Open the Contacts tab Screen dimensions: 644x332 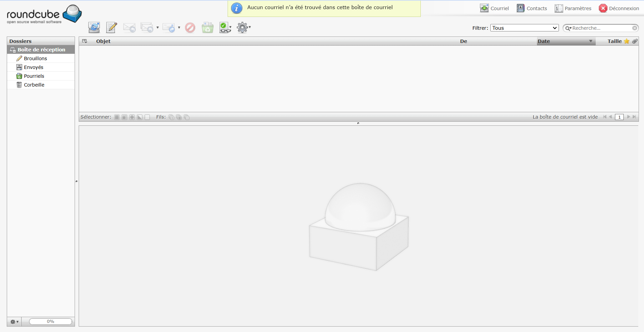pos(532,8)
